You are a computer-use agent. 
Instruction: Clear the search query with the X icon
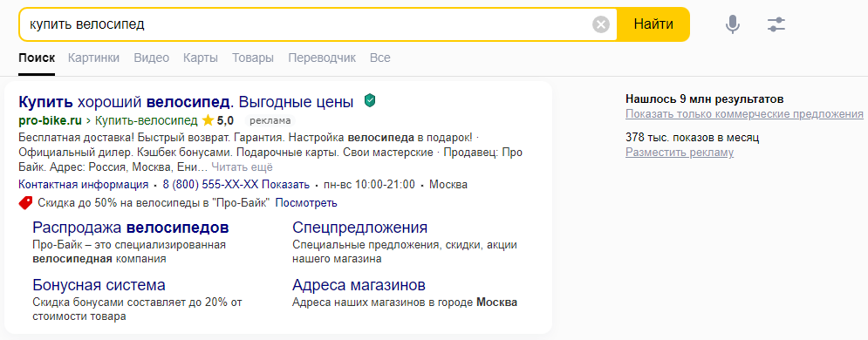tap(601, 24)
